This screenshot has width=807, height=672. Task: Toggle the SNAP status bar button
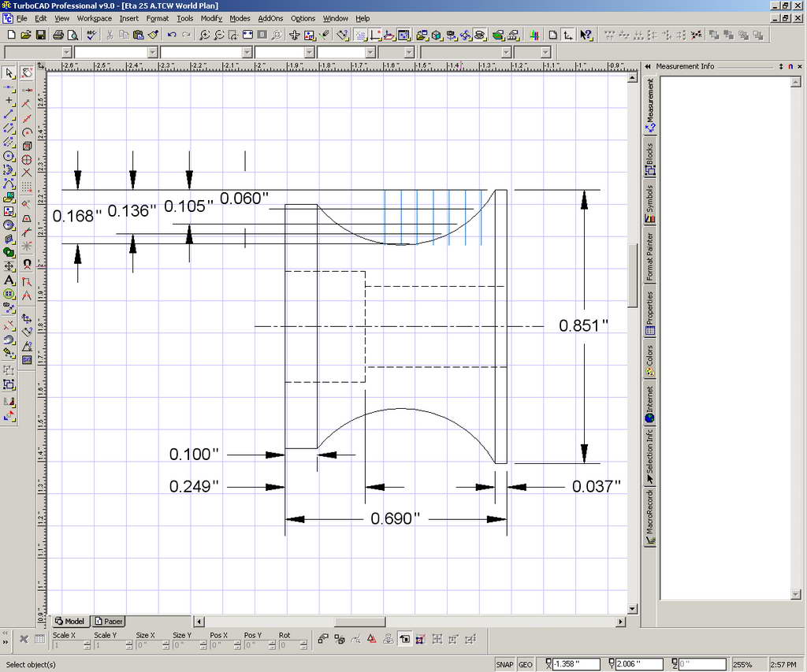point(504,664)
